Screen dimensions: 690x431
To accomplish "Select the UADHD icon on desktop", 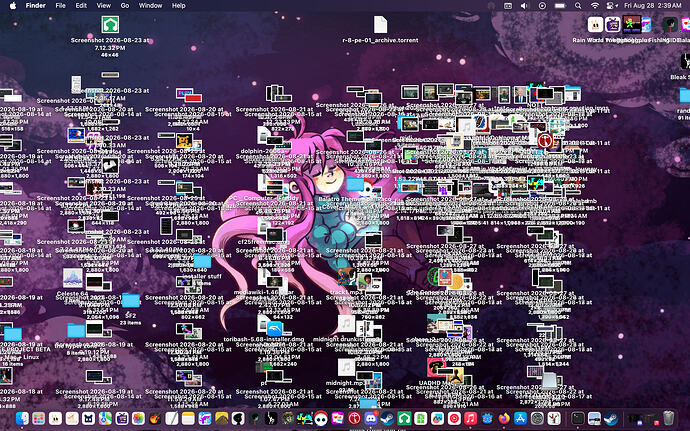I will tap(436, 367).
